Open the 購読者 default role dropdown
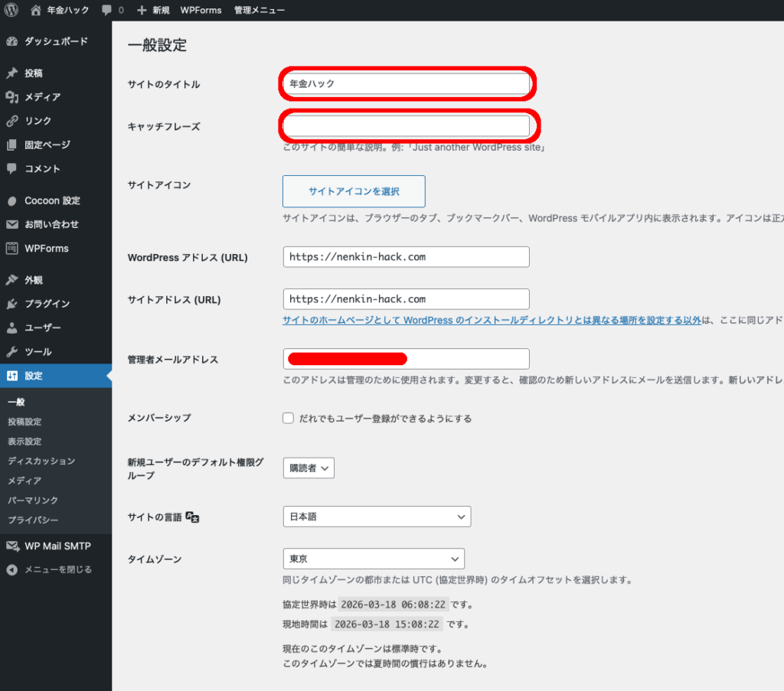This screenshot has height=691, width=784. click(309, 468)
